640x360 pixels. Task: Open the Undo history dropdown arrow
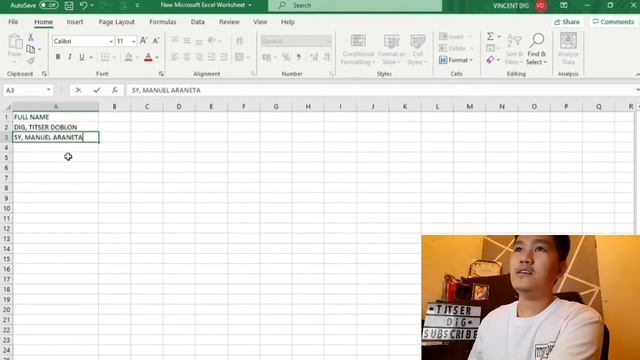coord(92,5)
